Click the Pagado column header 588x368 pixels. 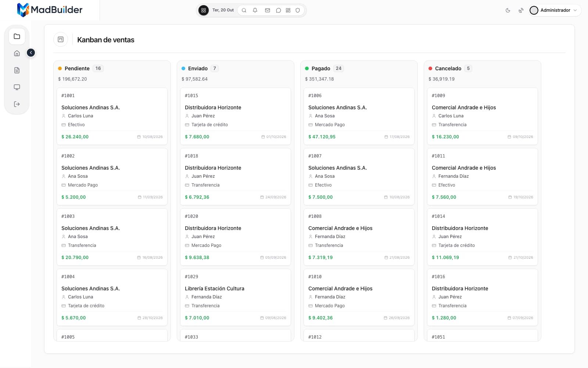(x=321, y=68)
